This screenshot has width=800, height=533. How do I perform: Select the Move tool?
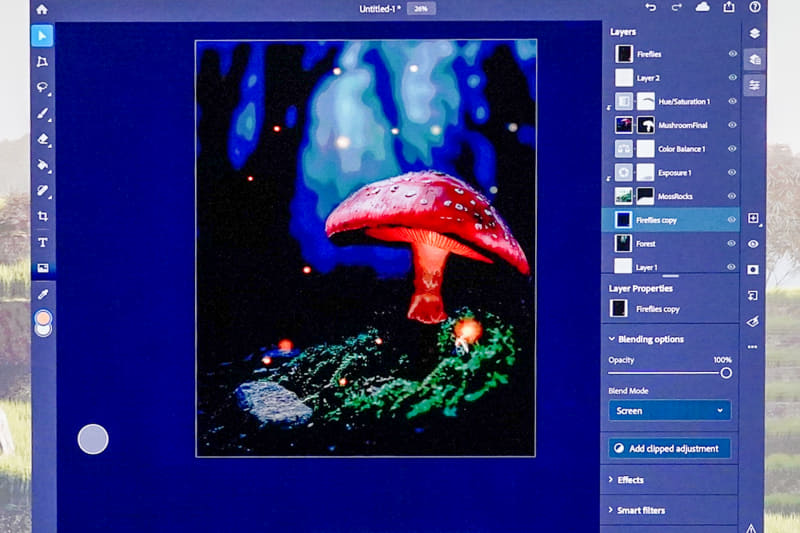[x=42, y=36]
